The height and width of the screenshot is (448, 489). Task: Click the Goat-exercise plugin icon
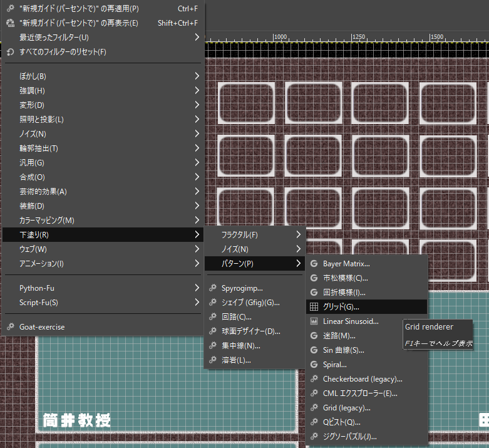[x=11, y=327]
